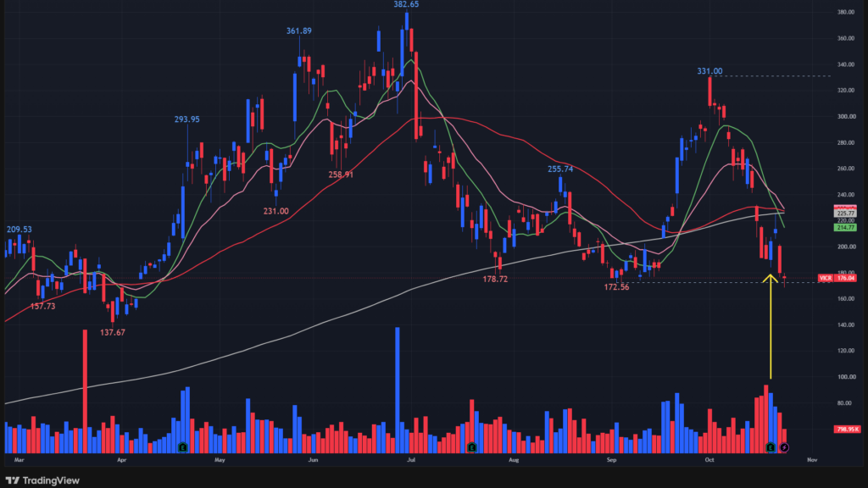Click 360.00 on the price axis
868x488 pixels.
pyautogui.click(x=845, y=38)
